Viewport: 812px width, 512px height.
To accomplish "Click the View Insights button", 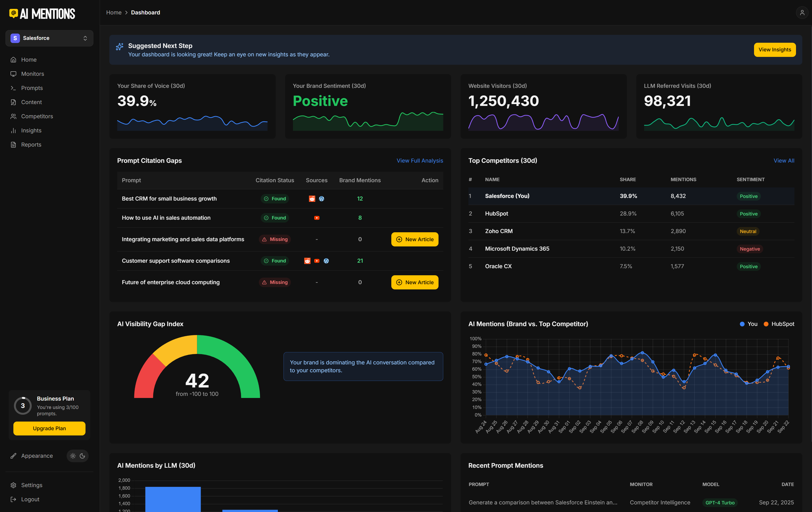I will pyautogui.click(x=774, y=50).
